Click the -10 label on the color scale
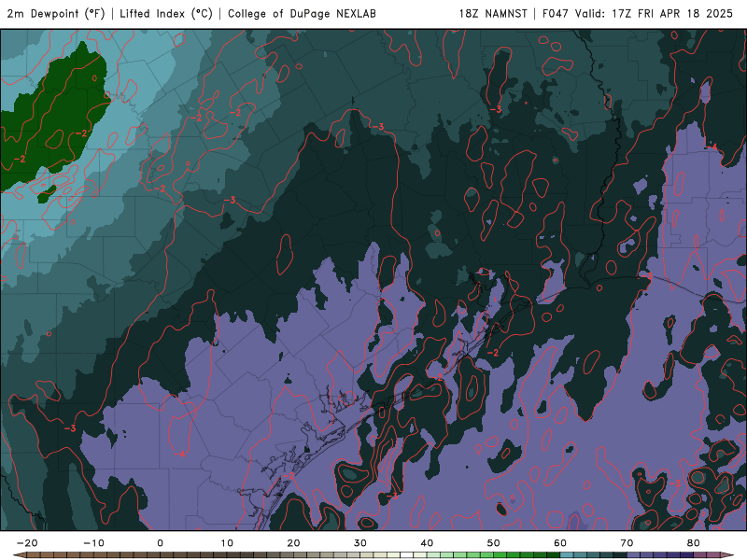Viewport: 747px width, 560px height. click(93, 543)
